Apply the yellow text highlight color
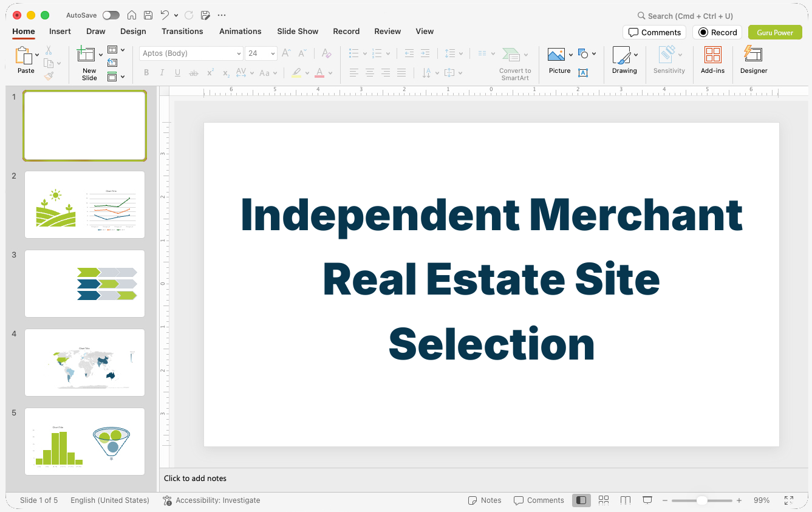The width and height of the screenshot is (812, 512). tap(296, 73)
